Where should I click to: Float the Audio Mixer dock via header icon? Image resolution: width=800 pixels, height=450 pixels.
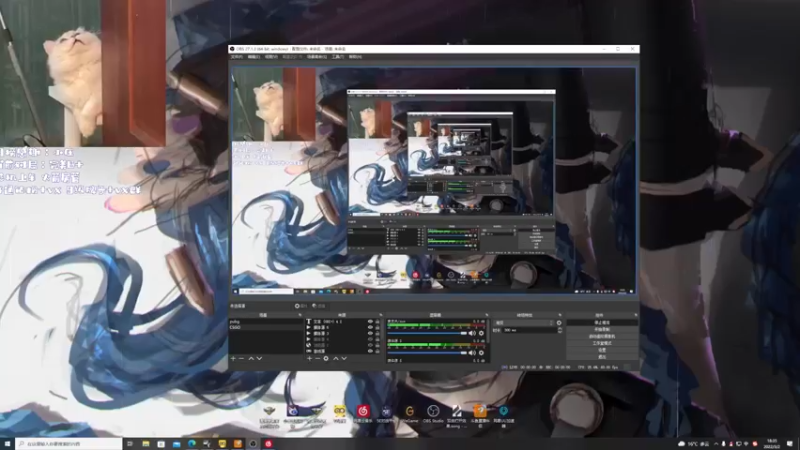coord(487,315)
